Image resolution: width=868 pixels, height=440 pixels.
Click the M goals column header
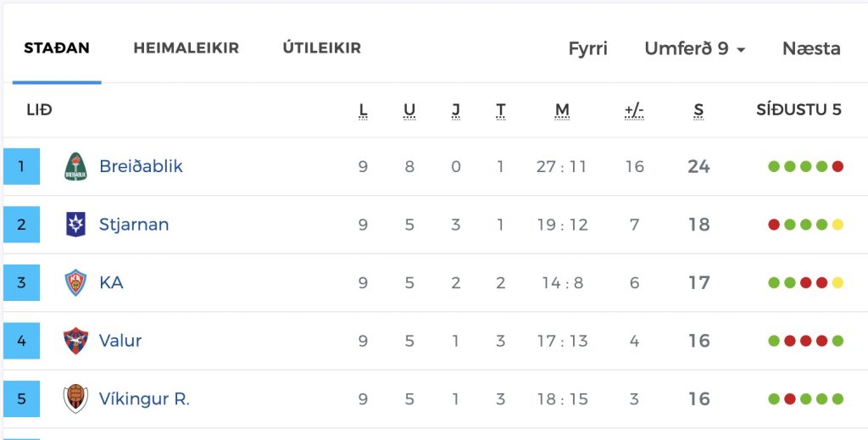pos(562,111)
